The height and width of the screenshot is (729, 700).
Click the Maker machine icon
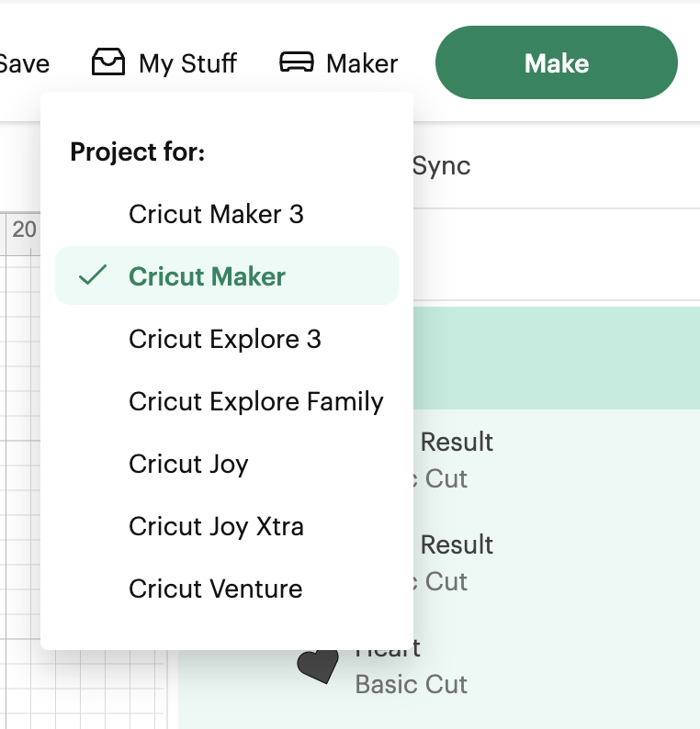297,62
